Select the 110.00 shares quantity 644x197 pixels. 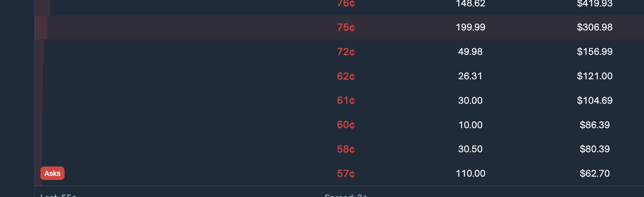470,174
